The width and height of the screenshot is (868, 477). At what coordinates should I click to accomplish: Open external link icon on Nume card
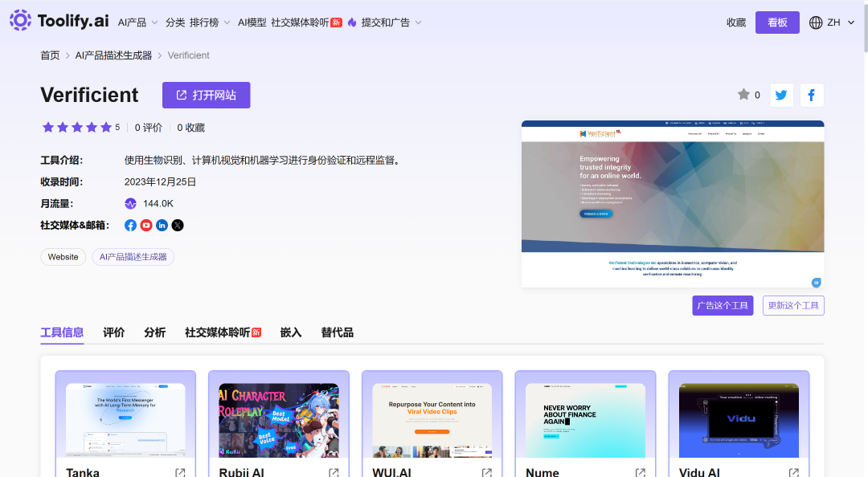641,472
